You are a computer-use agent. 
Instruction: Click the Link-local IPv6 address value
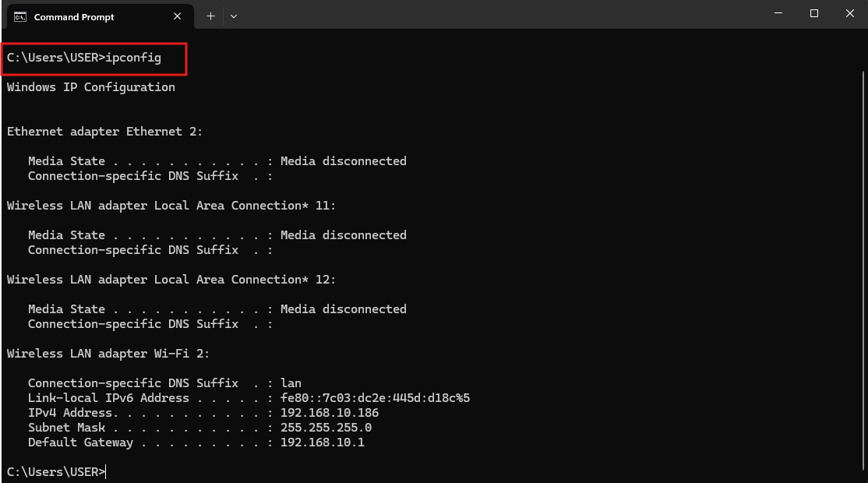tap(375, 398)
